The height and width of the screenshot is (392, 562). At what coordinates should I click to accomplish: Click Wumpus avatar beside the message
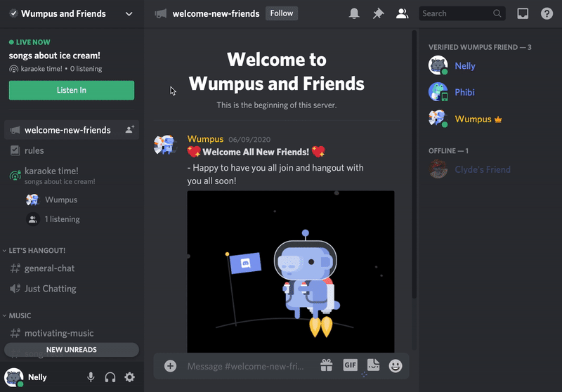click(x=164, y=145)
